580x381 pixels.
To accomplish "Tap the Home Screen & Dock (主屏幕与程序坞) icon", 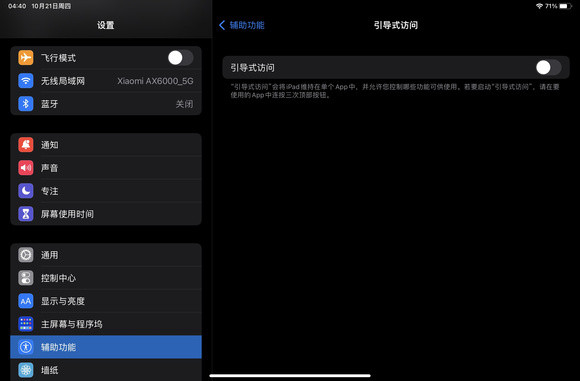I will click(26, 324).
